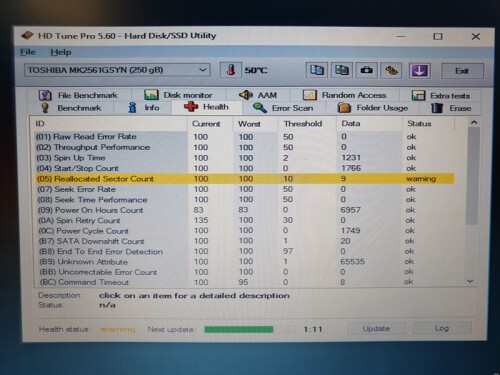
Task: Save screenshot using the camera icon
Action: pyautogui.click(x=367, y=70)
